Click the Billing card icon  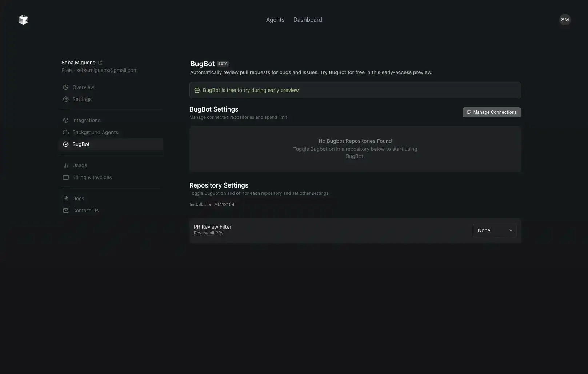click(x=66, y=177)
